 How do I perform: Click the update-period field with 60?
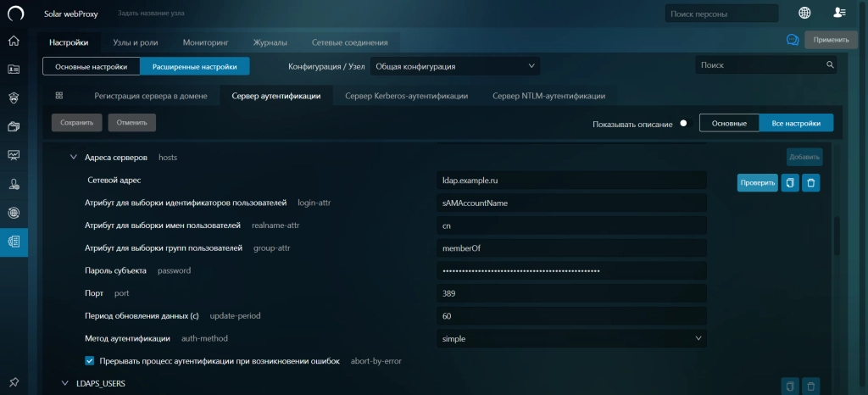571,316
